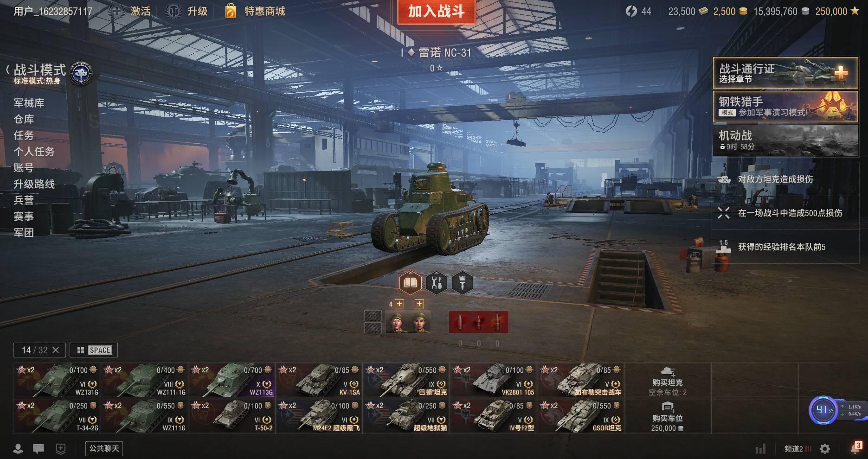Open 军械库 in side menu
868x459 pixels.
coord(29,103)
